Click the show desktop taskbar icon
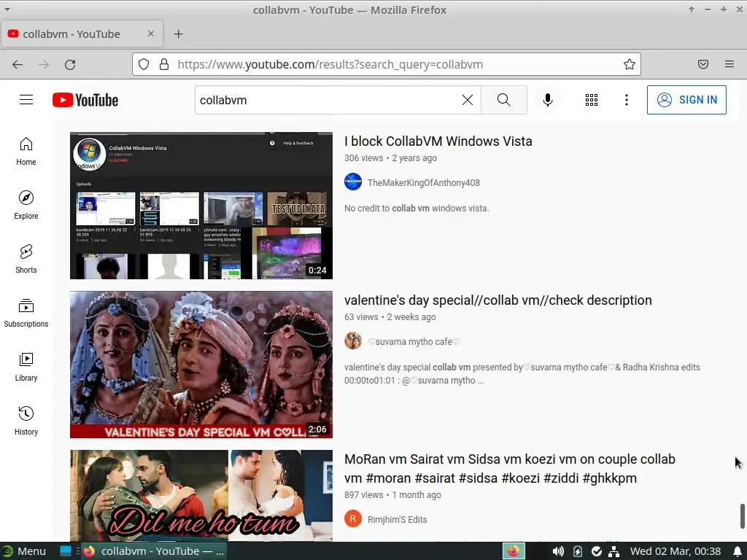747x560 pixels. 66,551
